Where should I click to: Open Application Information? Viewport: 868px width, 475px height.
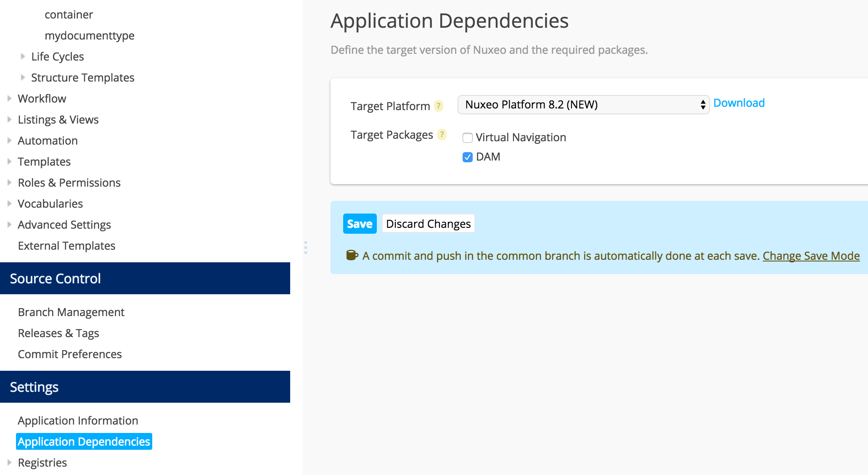tap(78, 421)
